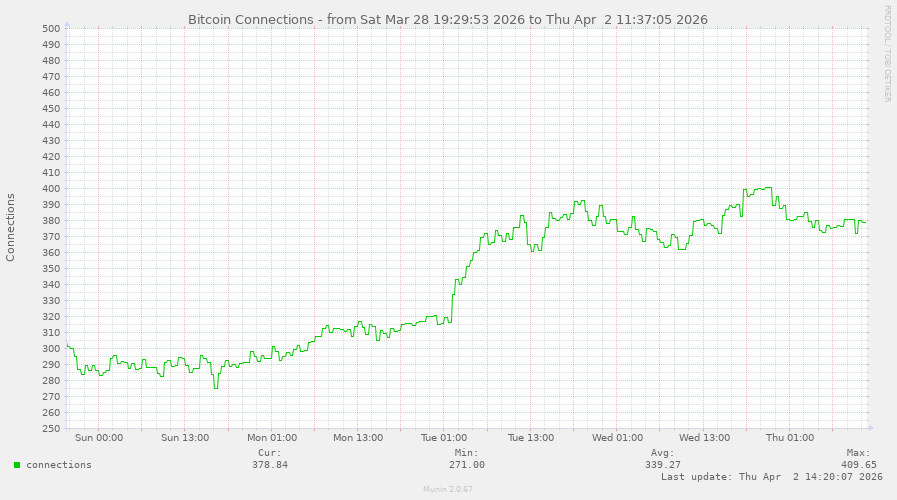Screen dimensions: 897x500
Task: Click the Tue 01:00 x-axis label
Action: 444,438
